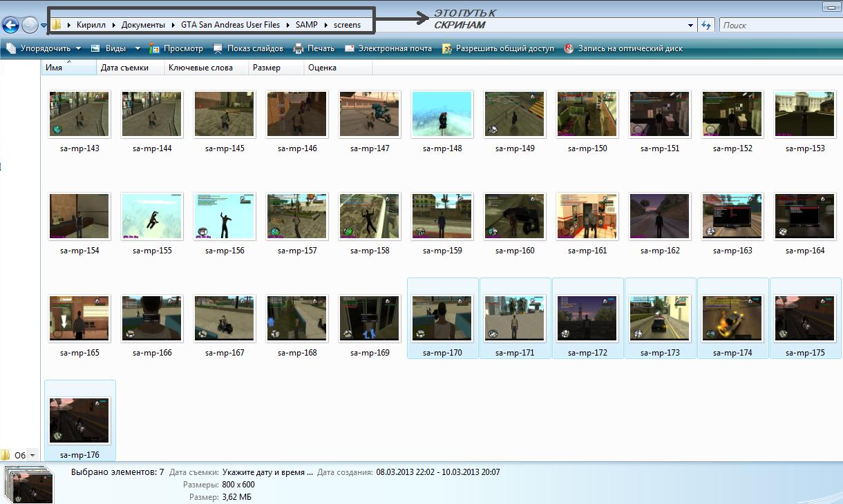
Task: Click the Виды toolbar button
Action: pos(109,48)
